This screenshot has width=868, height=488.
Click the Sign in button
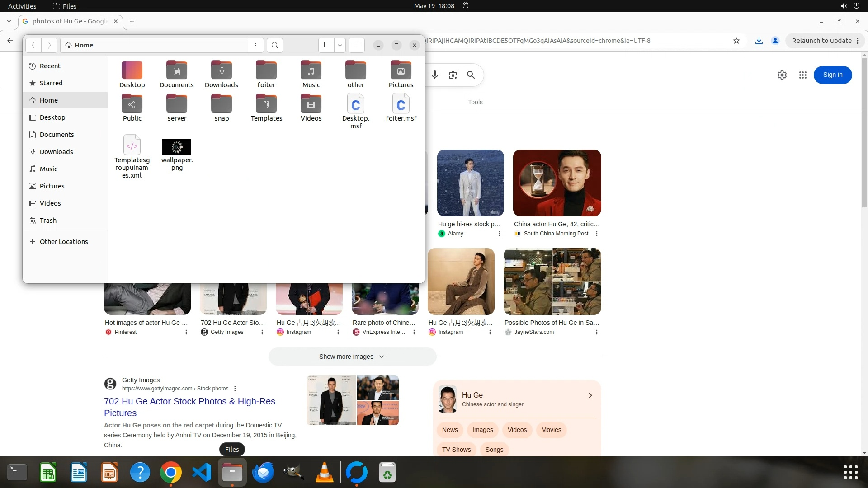tap(833, 75)
